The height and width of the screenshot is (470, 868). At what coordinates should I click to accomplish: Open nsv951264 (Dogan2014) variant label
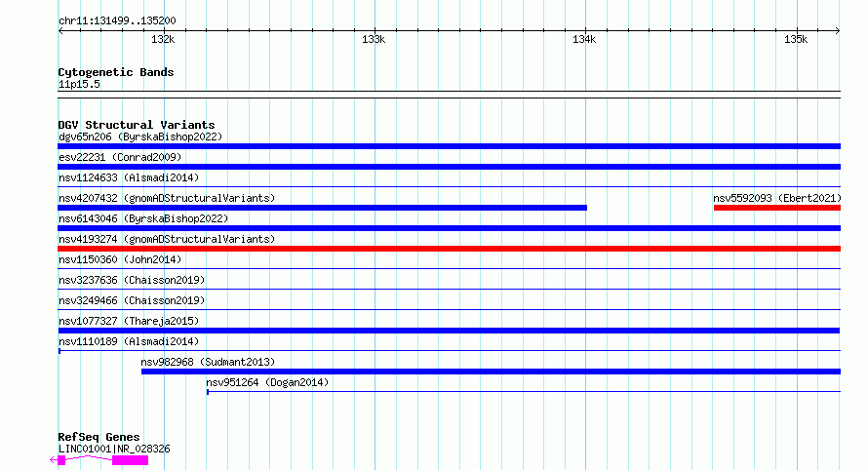click(267, 382)
